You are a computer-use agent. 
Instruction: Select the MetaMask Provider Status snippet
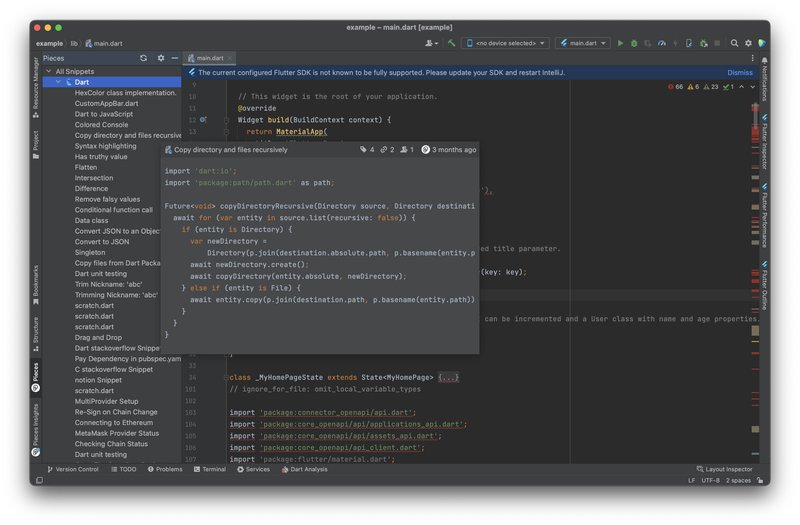117,434
